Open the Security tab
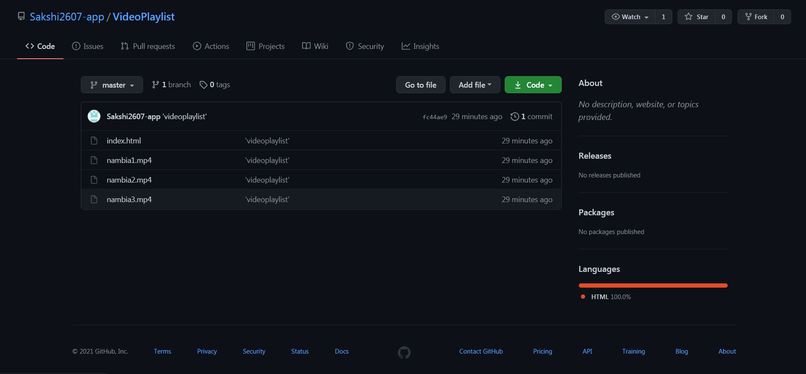This screenshot has width=806, height=374. [x=365, y=46]
